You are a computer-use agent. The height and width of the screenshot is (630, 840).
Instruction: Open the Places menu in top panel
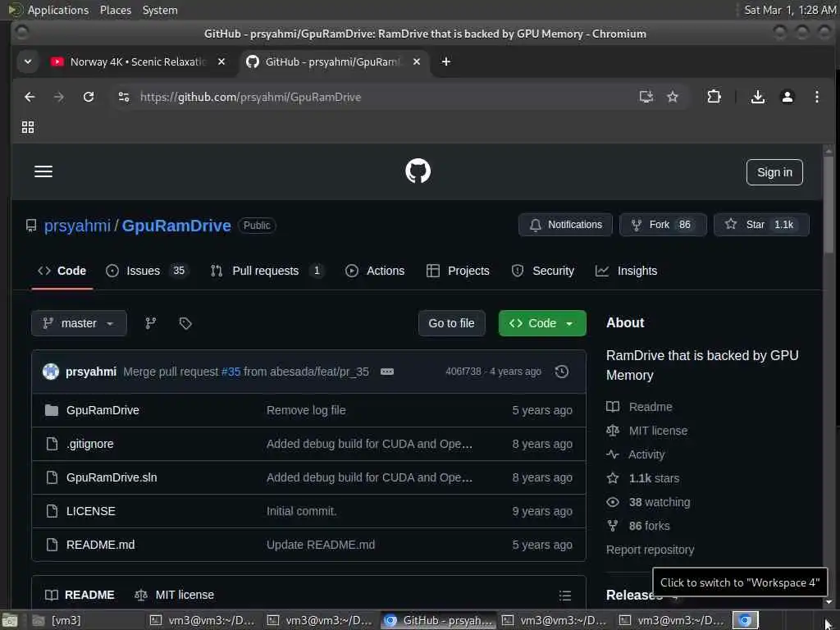116,10
